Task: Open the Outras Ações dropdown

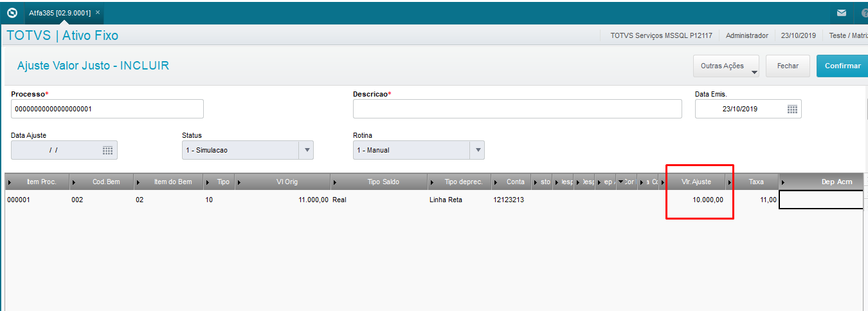Action: [726, 66]
